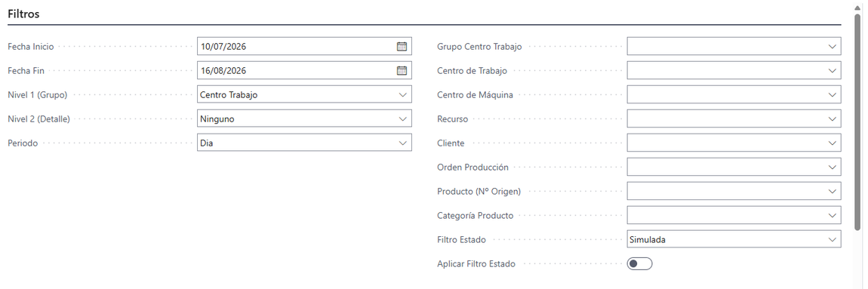Open the Fecha Inicio calendar picker
Screen dimensions: 868x289
pyautogui.click(x=402, y=47)
